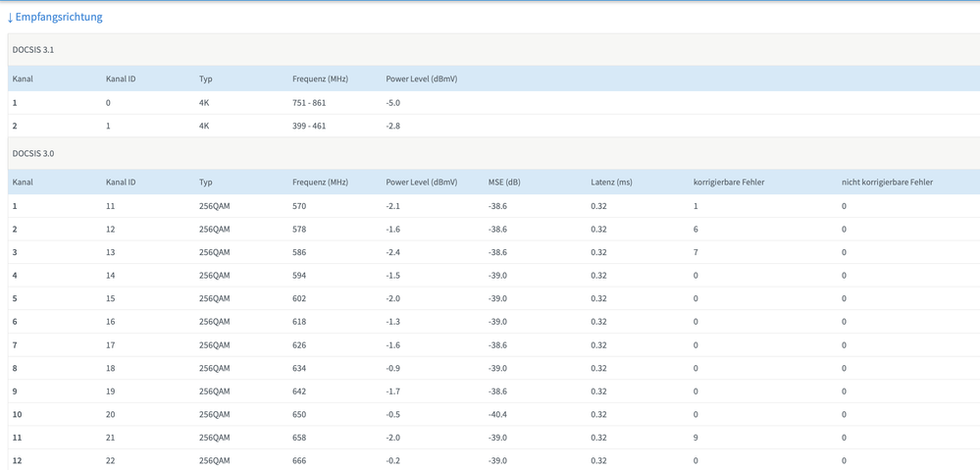This screenshot has height=470, width=980.
Task: Click power level -2.4 in the 586 MHz row
Action: (x=393, y=252)
